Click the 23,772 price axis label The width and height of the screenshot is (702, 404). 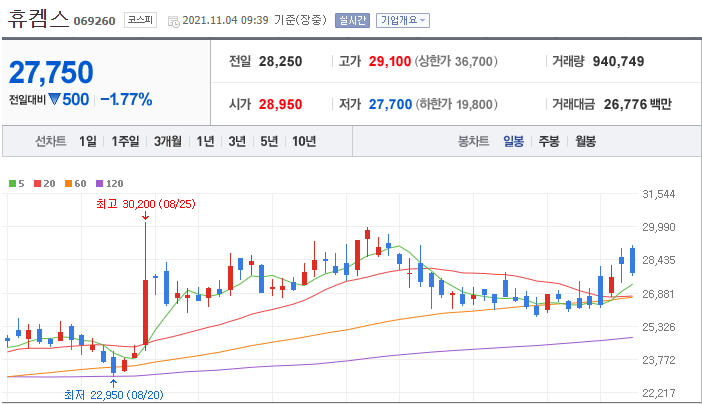point(659,360)
